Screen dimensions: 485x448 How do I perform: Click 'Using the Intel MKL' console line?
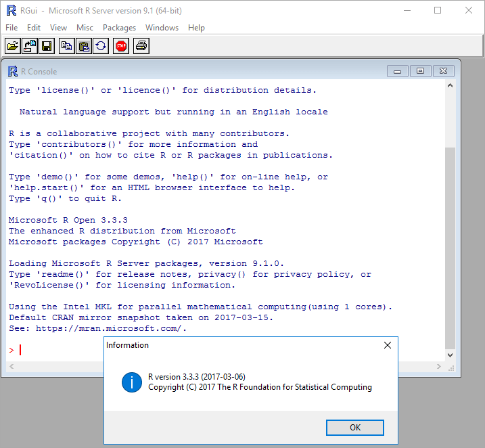(200, 307)
